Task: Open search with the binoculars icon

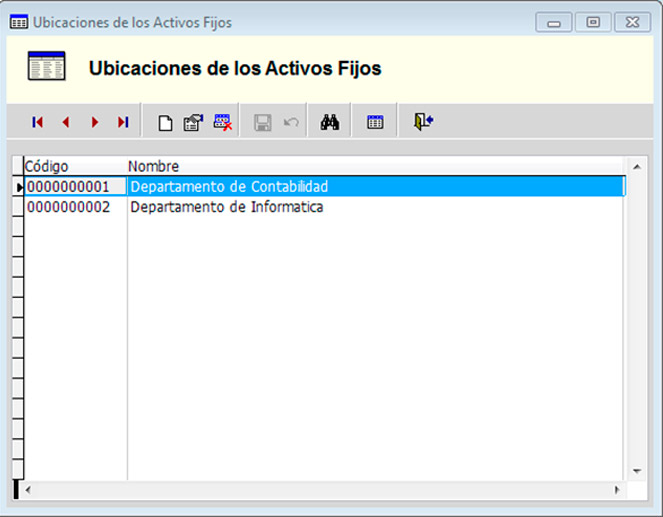Action: click(330, 122)
